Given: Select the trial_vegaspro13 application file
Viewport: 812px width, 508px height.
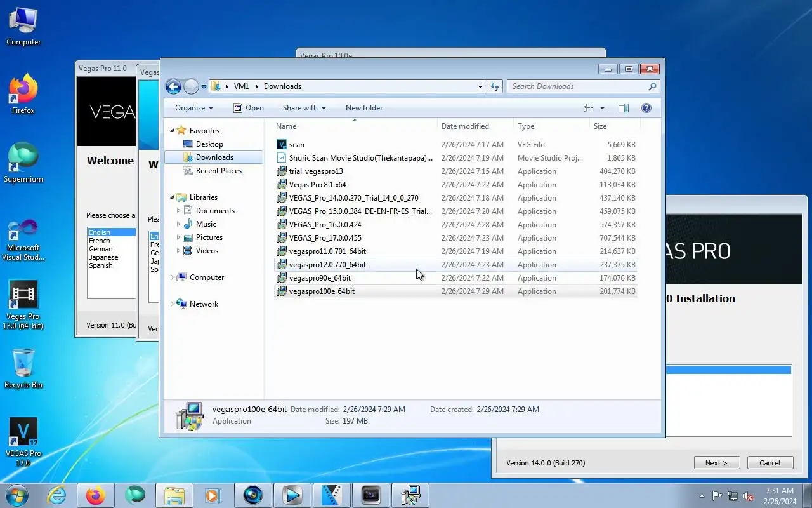Looking at the screenshot, I should pos(455,171).
